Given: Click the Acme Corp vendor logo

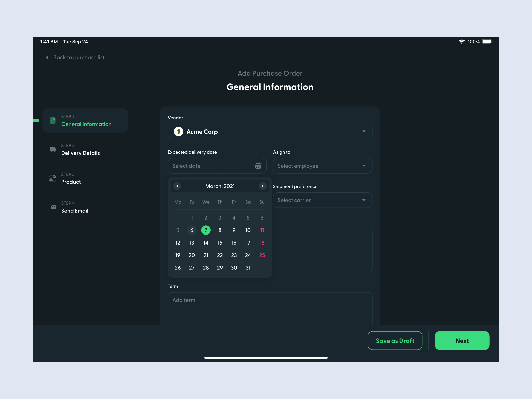Looking at the screenshot, I should 178,132.
